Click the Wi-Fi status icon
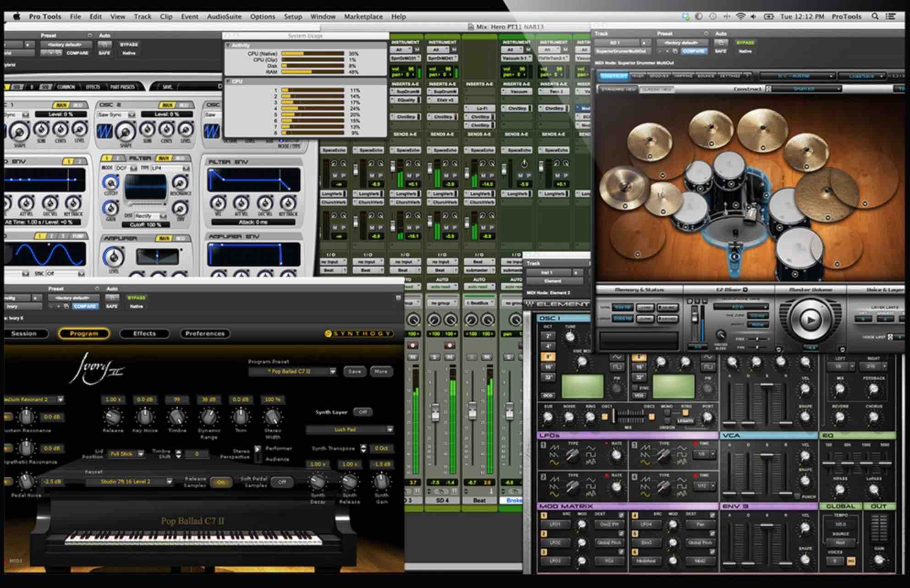 point(740,16)
